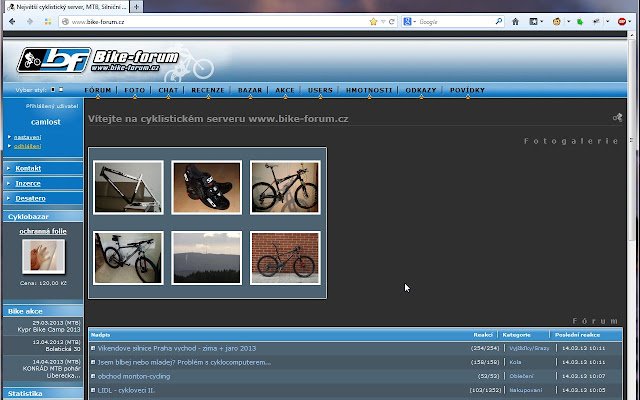Screen dimensions: 640x400
Task: Bookmark this page with the star icon
Action: tap(373, 22)
